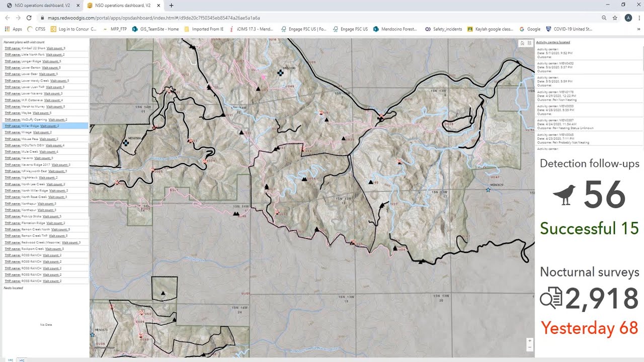Open the MFP_FTP bookmark

115,29
